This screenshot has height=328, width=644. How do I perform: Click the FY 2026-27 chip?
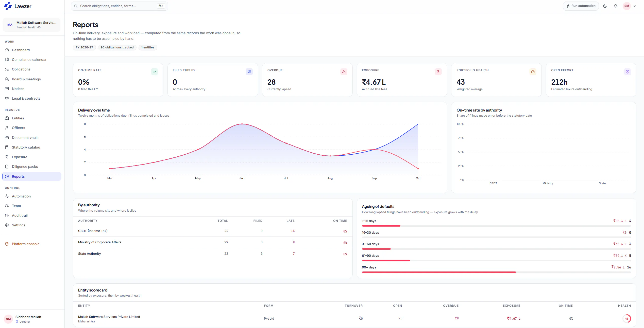(84, 47)
